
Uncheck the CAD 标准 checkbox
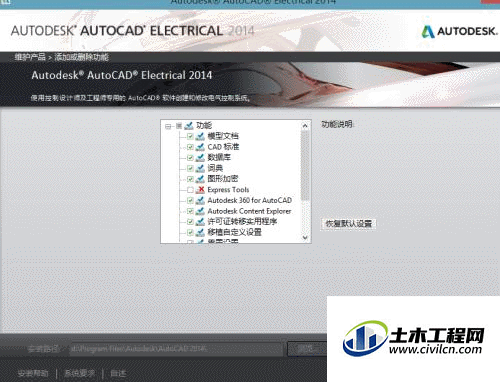(x=190, y=147)
